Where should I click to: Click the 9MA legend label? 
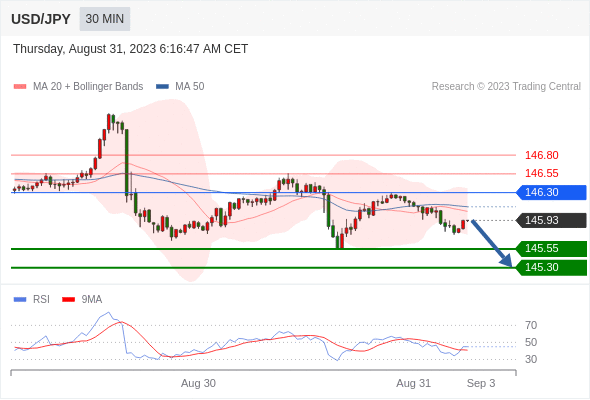pyautogui.click(x=92, y=300)
